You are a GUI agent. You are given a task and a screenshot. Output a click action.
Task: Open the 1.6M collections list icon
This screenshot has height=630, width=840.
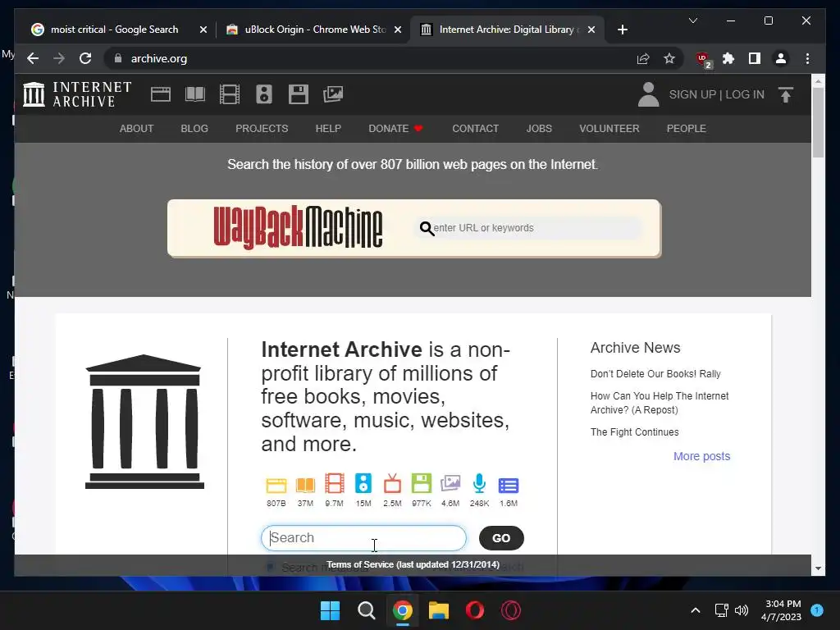tap(509, 486)
